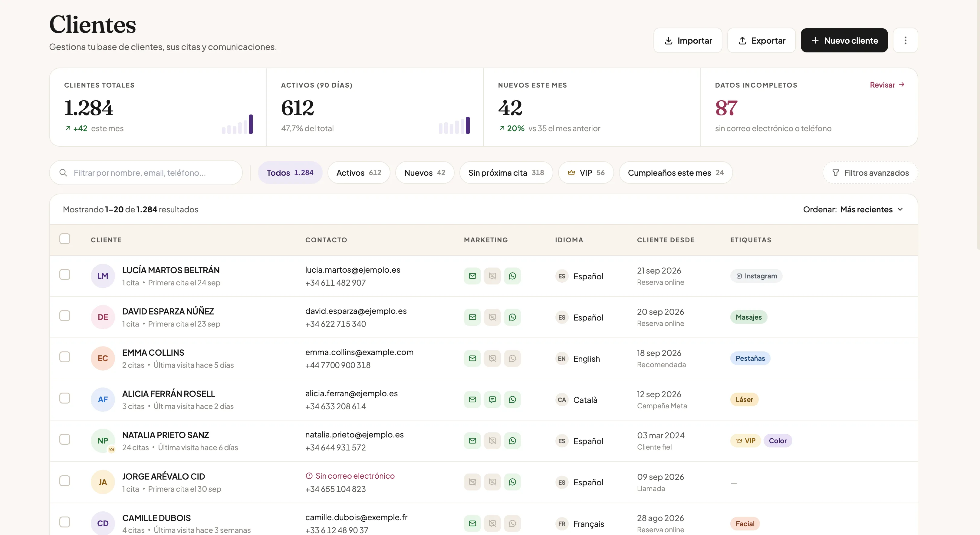The height and width of the screenshot is (535, 980).
Task: Click the three-dot more options icon
Action: coord(905,40)
